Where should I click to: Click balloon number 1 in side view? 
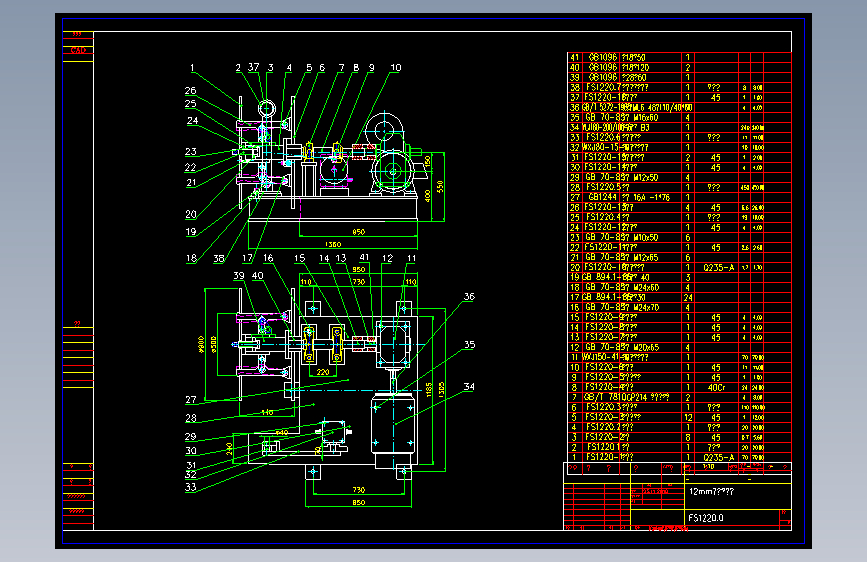(192, 67)
